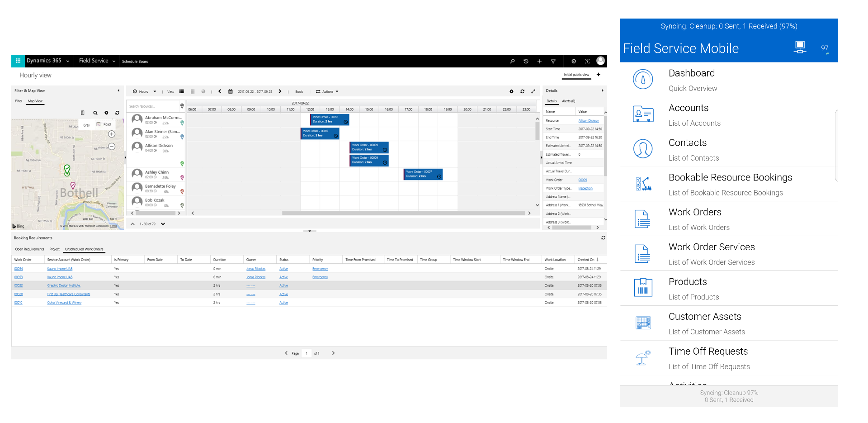Select the Project tab
Image resolution: width=868 pixels, height=423 pixels.
click(55, 249)
